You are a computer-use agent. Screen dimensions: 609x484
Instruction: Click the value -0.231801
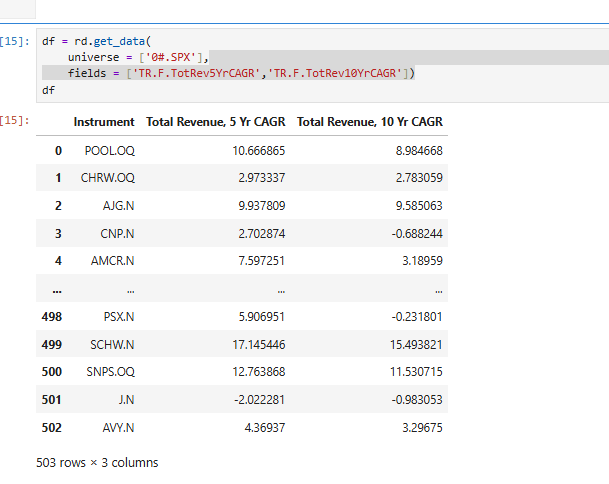click(417, 317)
